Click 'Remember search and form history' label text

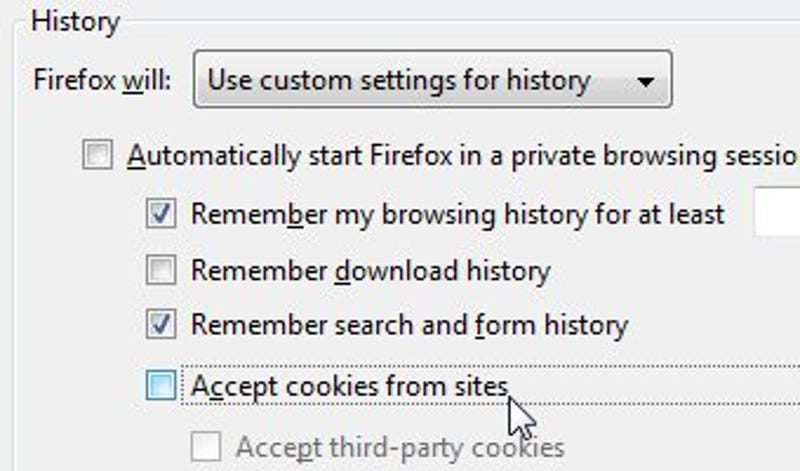coord(409,325)
